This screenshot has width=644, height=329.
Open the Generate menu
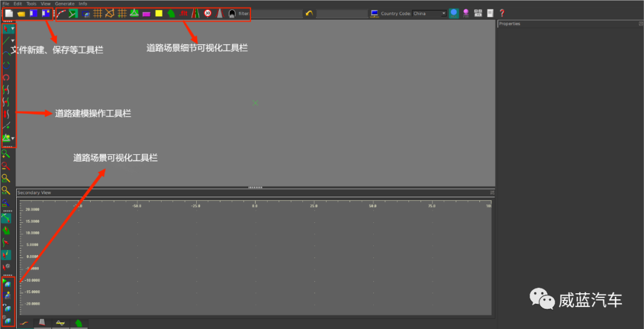[x=65, y=4]
